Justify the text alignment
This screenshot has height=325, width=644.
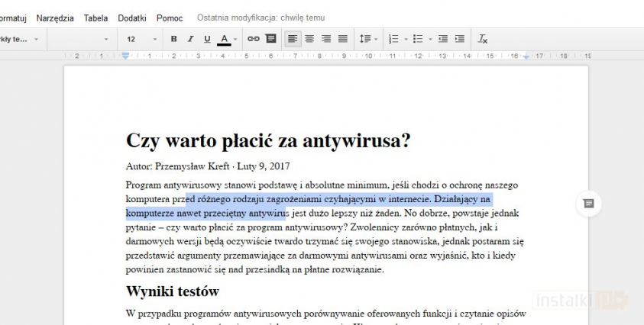tap(343, 39)
